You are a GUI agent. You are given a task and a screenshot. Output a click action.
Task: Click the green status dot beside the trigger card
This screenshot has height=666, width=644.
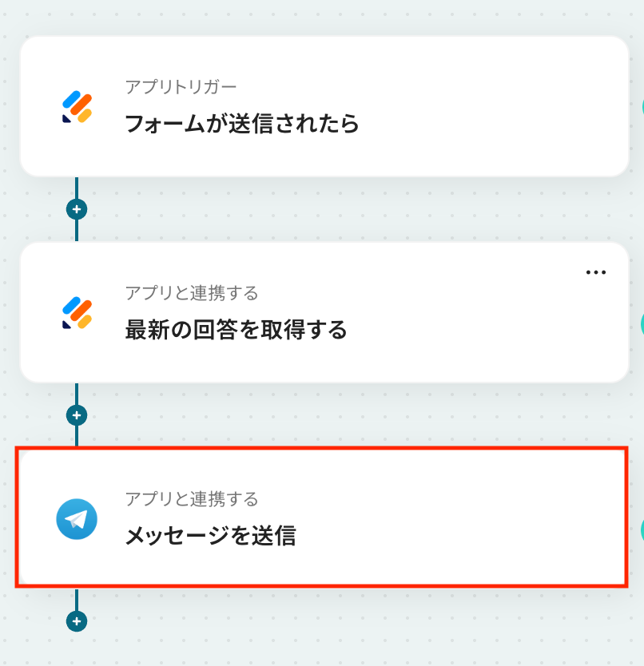coord(641,107)
